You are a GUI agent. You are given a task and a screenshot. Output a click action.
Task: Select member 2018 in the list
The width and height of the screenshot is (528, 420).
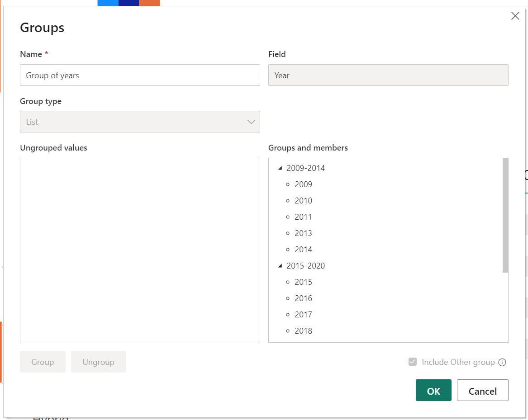tap(304, 331)
